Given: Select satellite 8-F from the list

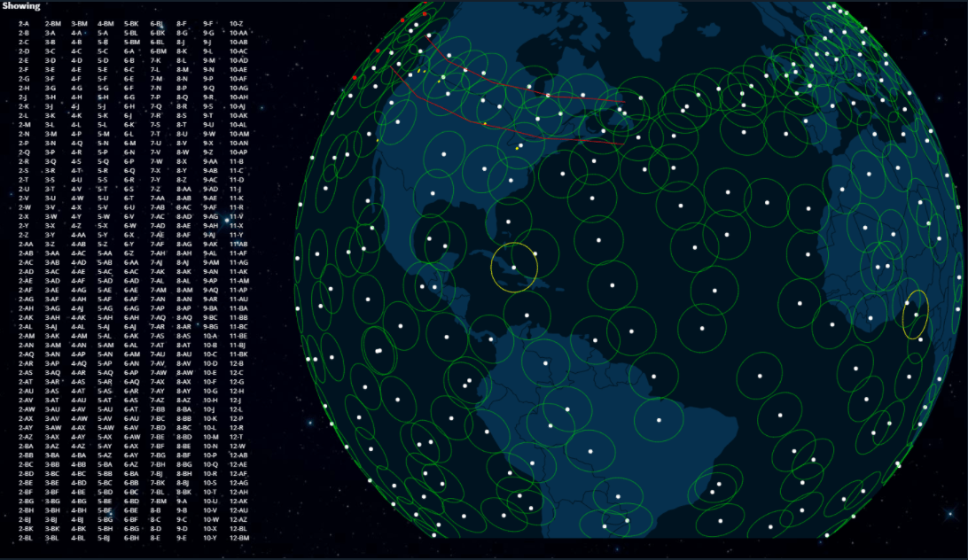Looking at the screenshot, I should tap(182, 24).
